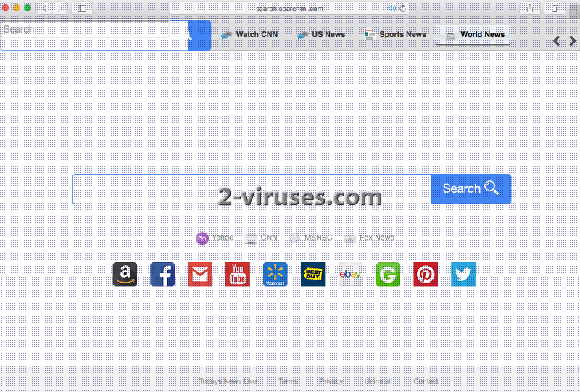Open the Uninstall footer link

pyautogui.click(x=378, y=381)
